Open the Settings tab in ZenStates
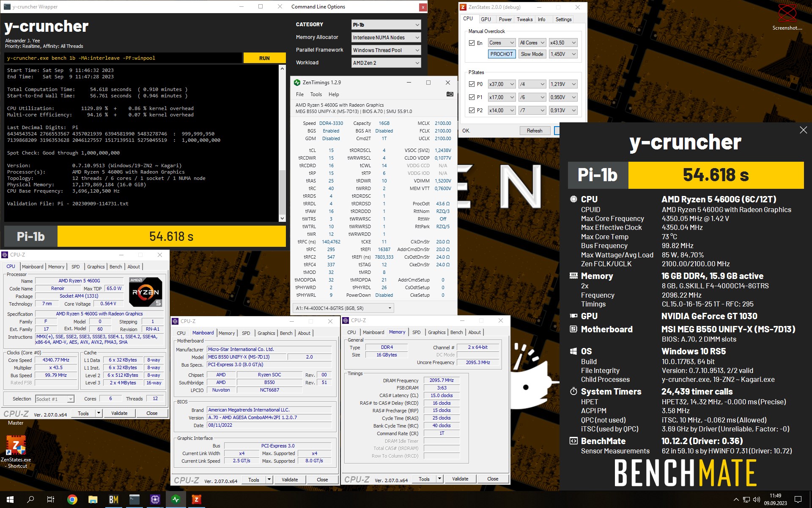This screenshot has width=812, height=508. coord(563,19)
